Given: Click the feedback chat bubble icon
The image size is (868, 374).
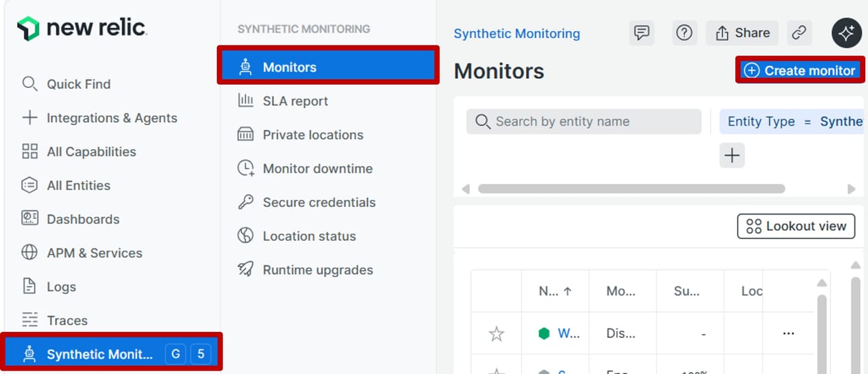Looking at the screenshot, I should (x=642, y=33).
